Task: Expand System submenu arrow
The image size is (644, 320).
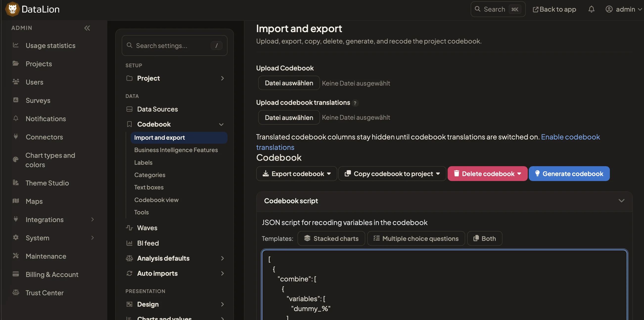Action: [92, 237]
